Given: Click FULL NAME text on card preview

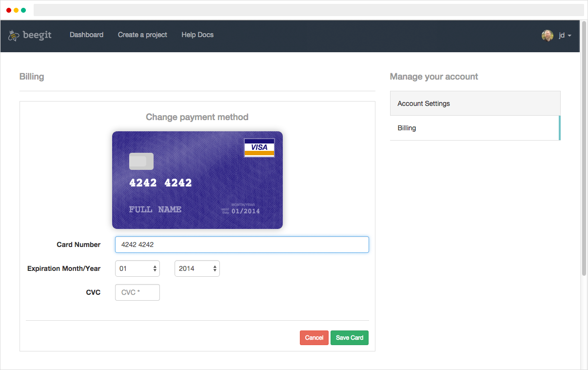Looking at the screenshot, I should pyautogui.click(x=155, y=209).
